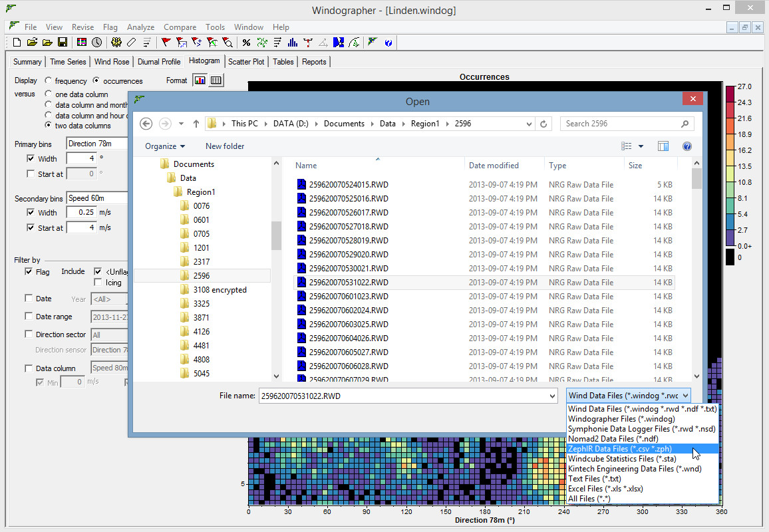Toggle the Flag filter checkbox

[29, 271]
